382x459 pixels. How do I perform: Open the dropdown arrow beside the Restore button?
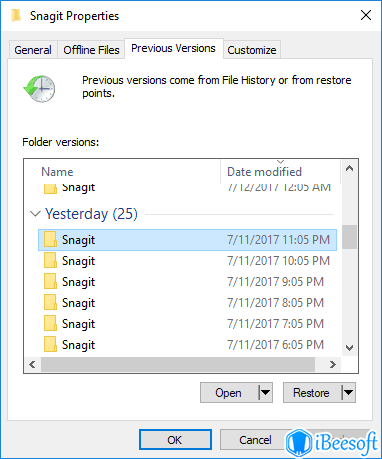coord(348,392)
